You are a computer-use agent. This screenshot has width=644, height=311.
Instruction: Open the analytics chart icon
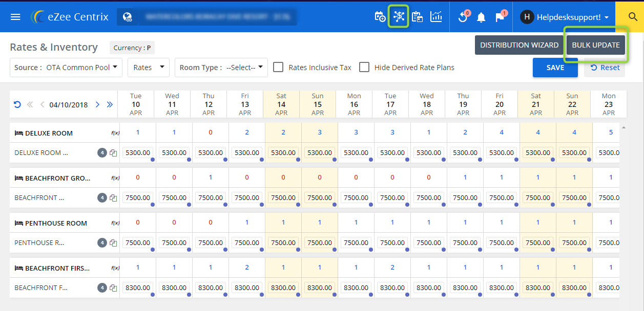(436, 17)
